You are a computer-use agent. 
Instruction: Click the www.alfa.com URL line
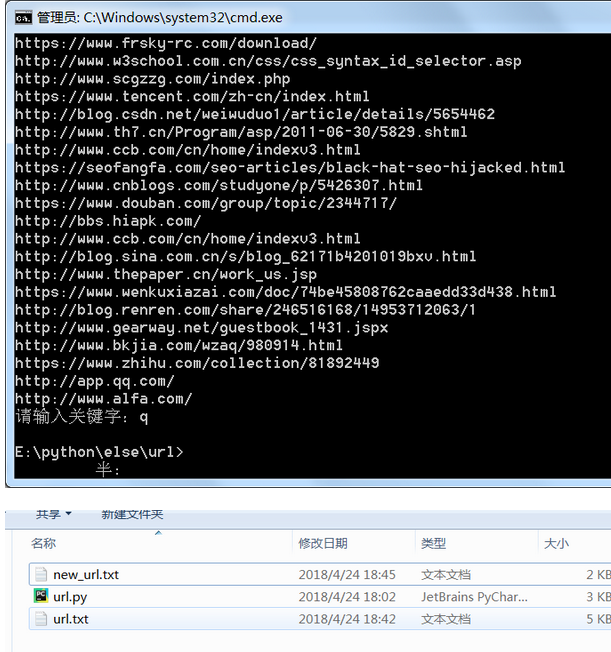104,399
